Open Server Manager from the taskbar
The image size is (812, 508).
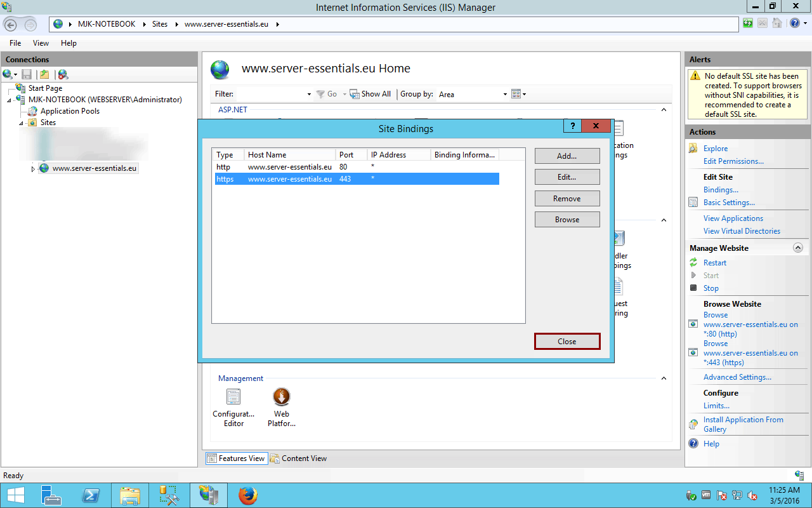[52, 495]
